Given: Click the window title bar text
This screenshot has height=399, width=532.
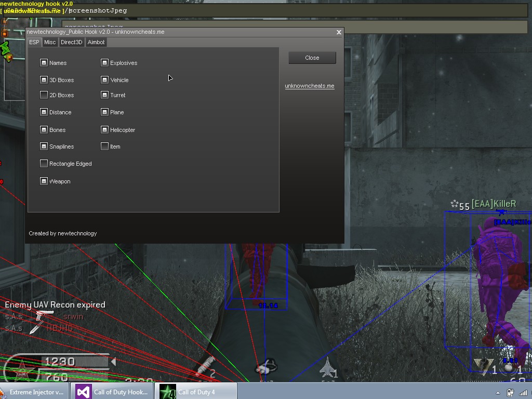Looking at the screenshot, I should tap(96, 32).
